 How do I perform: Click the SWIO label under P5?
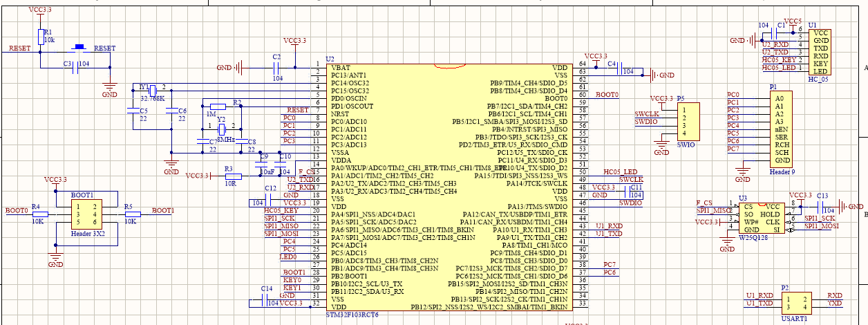684,145
